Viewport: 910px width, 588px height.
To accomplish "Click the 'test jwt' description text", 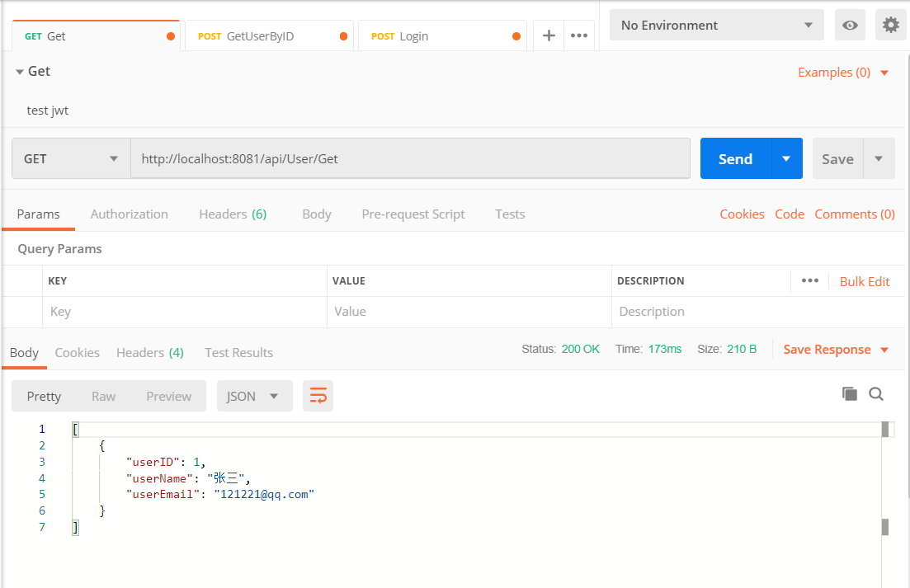I will (48, 111).
